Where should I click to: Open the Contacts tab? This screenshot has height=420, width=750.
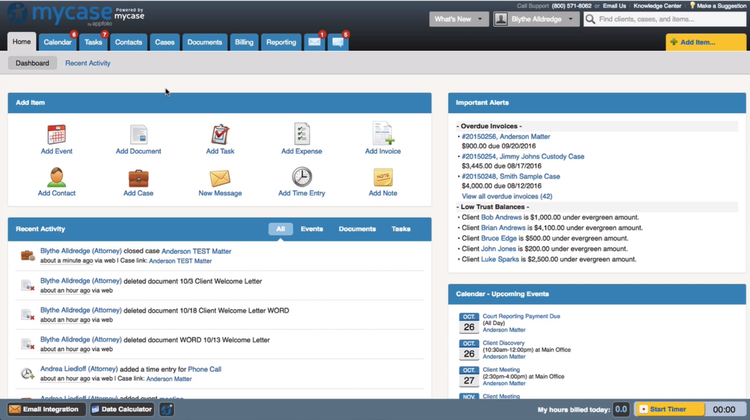pyautogui.click(x=128, y=42)
